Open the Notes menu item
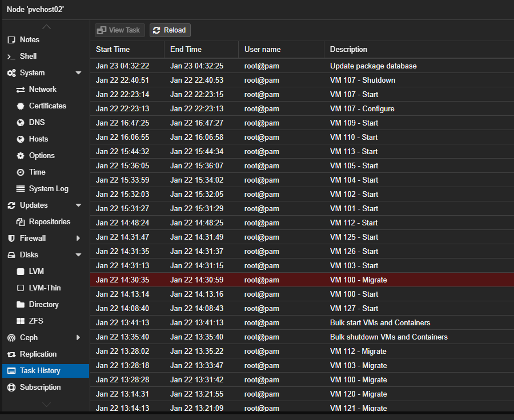 click(30, 40)
